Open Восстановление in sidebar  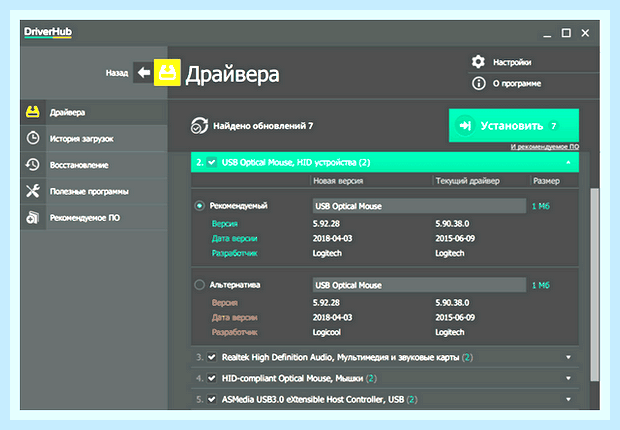[x=94, y=165]
